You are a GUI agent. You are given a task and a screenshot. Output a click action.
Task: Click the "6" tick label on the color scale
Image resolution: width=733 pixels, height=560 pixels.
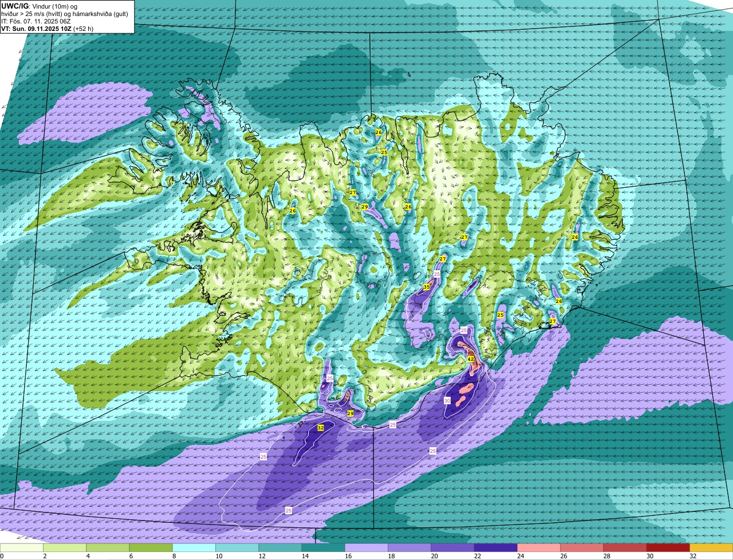(130, 556)
